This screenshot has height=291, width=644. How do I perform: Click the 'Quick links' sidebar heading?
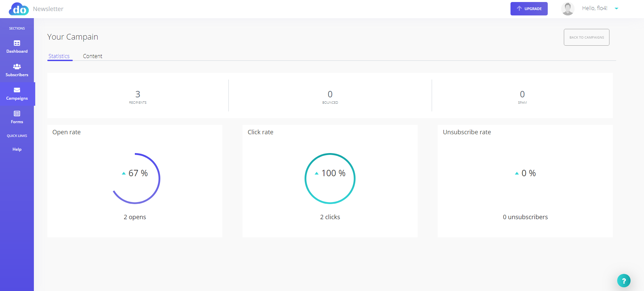17,136
